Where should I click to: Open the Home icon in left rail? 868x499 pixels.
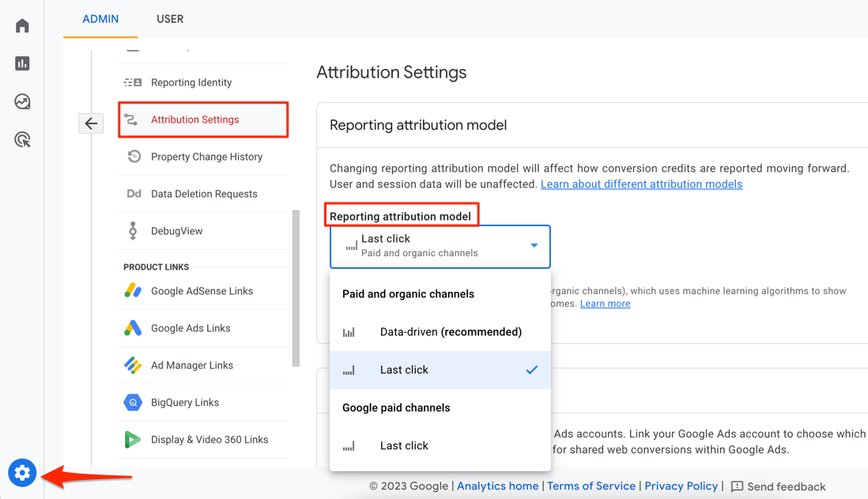click(22, 26)
